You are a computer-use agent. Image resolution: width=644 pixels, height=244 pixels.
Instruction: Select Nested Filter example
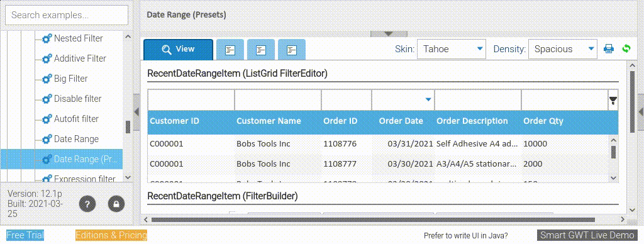tap(79, 38)
